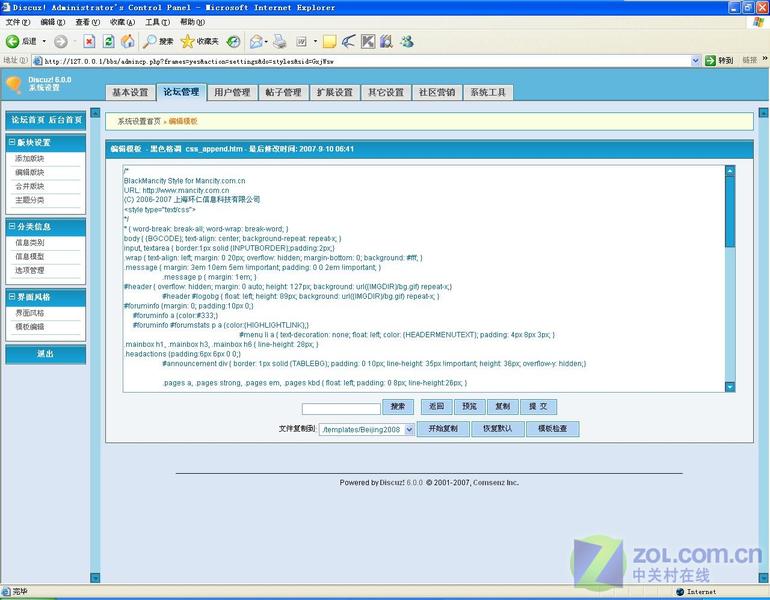The image size is (770, 600).
Task: Open the back button history dropdown arrow
Action: [44, 42]
